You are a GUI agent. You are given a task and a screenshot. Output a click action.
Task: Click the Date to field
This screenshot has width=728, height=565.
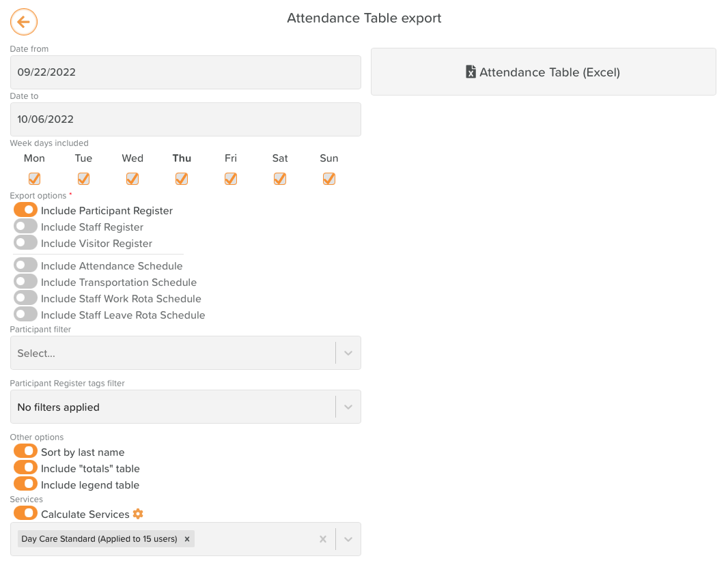pyautogui.click(x=185, y=119)
